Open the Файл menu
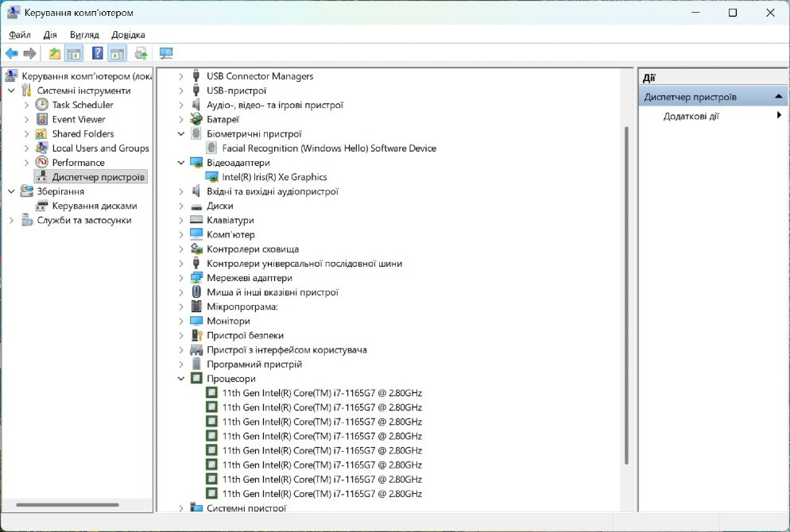This screenshot has height=532, width=790. point(20,35)
